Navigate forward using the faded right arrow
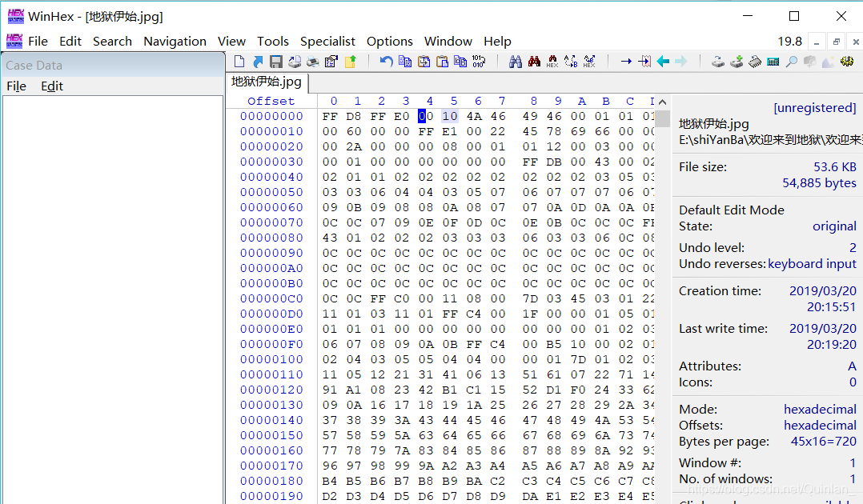The width and height of the screenshot is (863, 504). (681, 62)
